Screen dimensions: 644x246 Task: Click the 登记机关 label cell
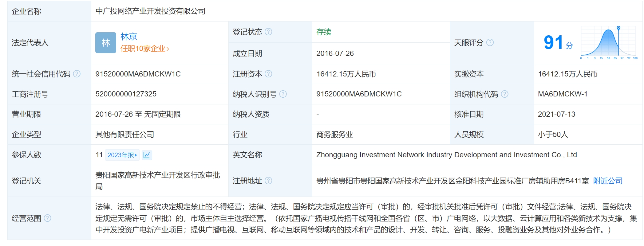[x=49, y=181]
